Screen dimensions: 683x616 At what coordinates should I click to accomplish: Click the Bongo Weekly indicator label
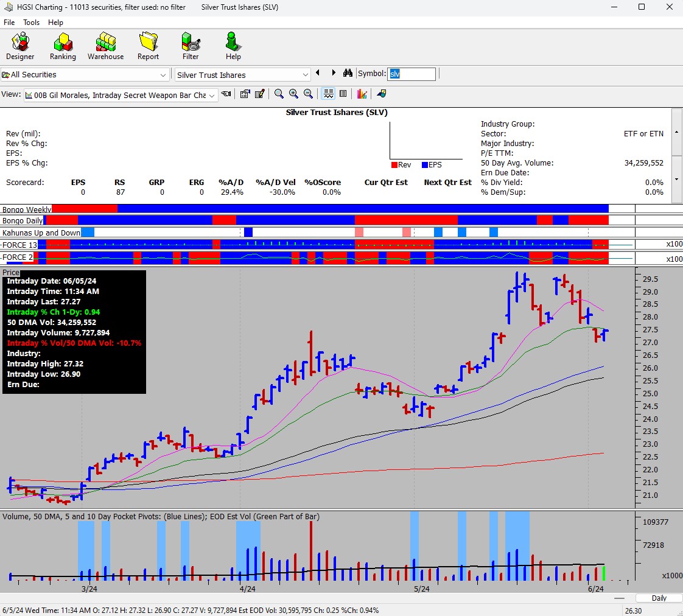click(x=27, y=209)
